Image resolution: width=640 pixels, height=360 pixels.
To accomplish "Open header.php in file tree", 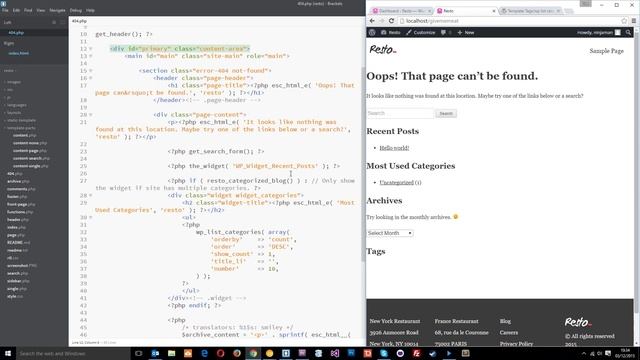I will pos(18,220).
